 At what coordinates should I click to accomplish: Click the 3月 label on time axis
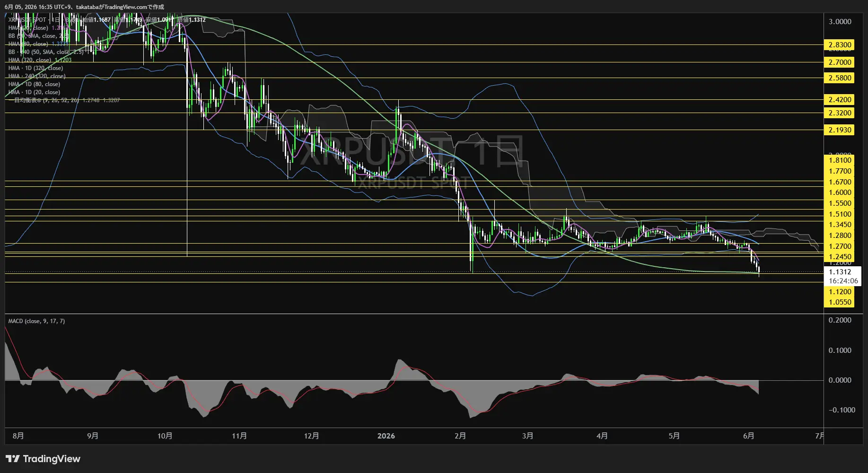[x=527, y=436]
